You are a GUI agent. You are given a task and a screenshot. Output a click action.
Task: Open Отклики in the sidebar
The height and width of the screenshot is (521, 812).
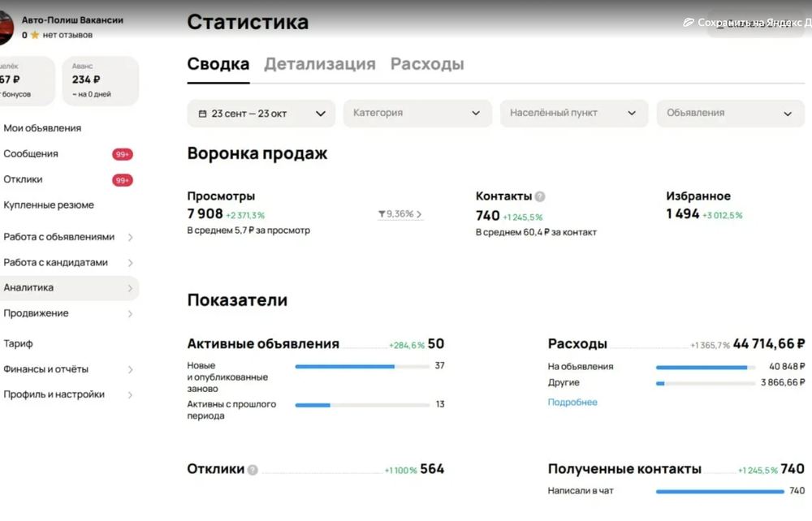(x=23, y=179)
